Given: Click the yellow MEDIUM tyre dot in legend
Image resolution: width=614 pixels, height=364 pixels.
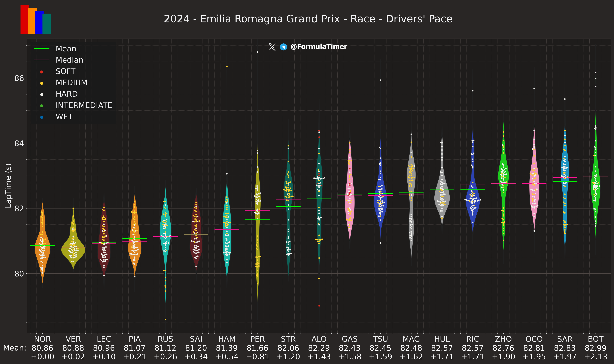Looking at the screenshot, I should coord(42,83).
